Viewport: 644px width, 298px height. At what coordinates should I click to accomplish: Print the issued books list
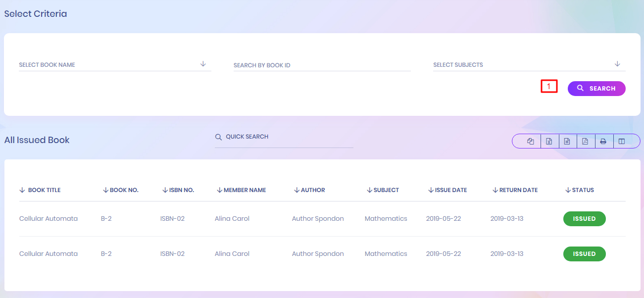tap(603, 142)
